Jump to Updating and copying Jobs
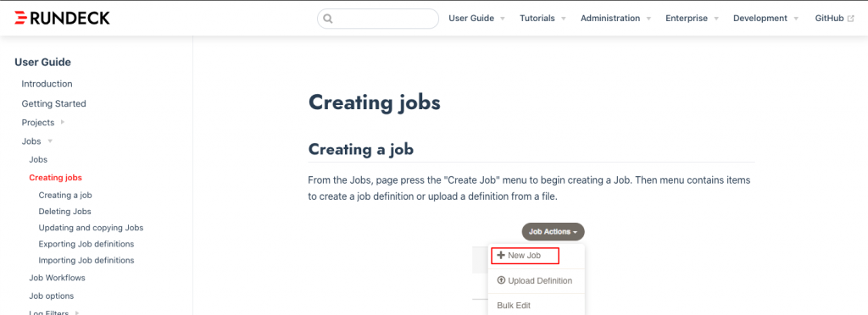 [91, 228]
